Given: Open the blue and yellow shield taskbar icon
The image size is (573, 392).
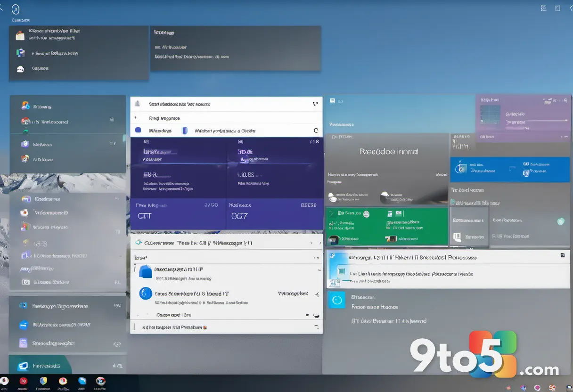Looking at the screenshot, I should click(x=43, y=381).
